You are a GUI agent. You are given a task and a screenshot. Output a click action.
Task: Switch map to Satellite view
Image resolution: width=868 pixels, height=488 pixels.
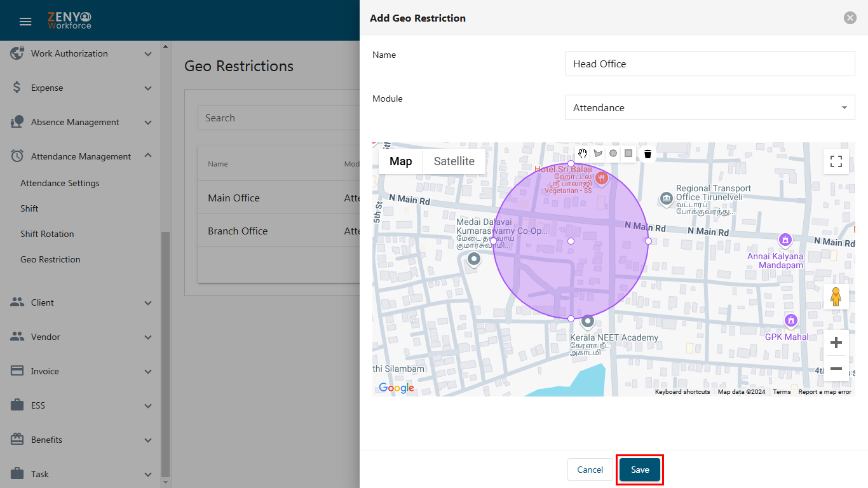point(454,161)
